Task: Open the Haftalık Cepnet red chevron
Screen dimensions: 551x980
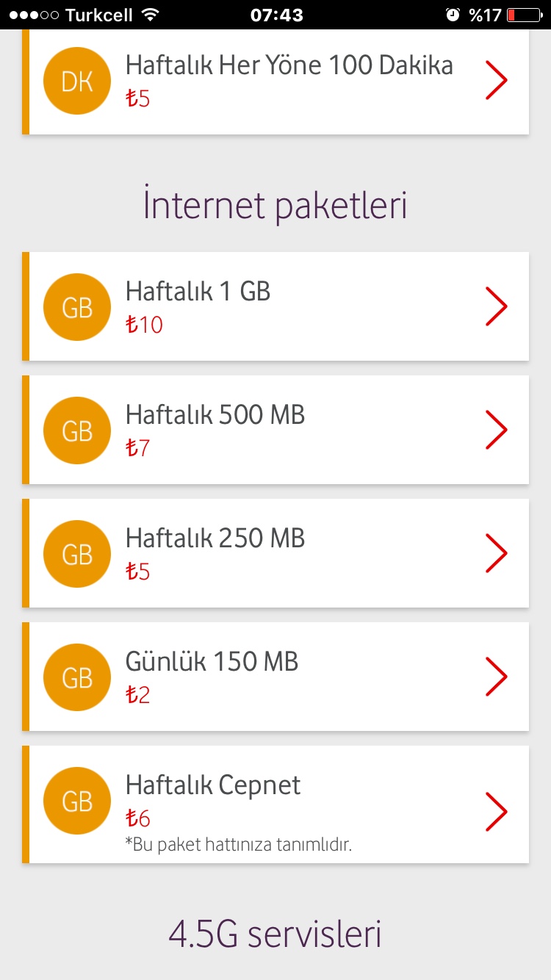Action: pos(497,811)
